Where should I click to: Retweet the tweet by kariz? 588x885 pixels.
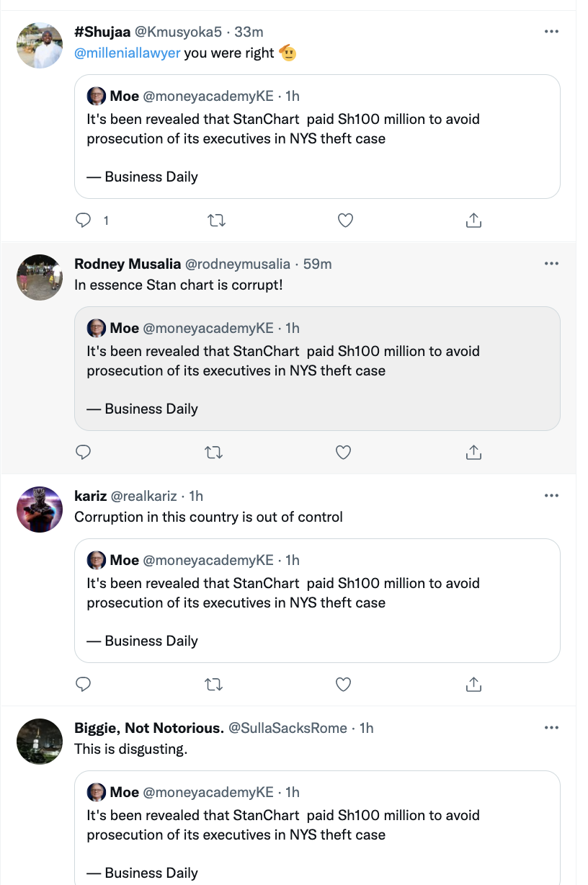click(214, 684)
